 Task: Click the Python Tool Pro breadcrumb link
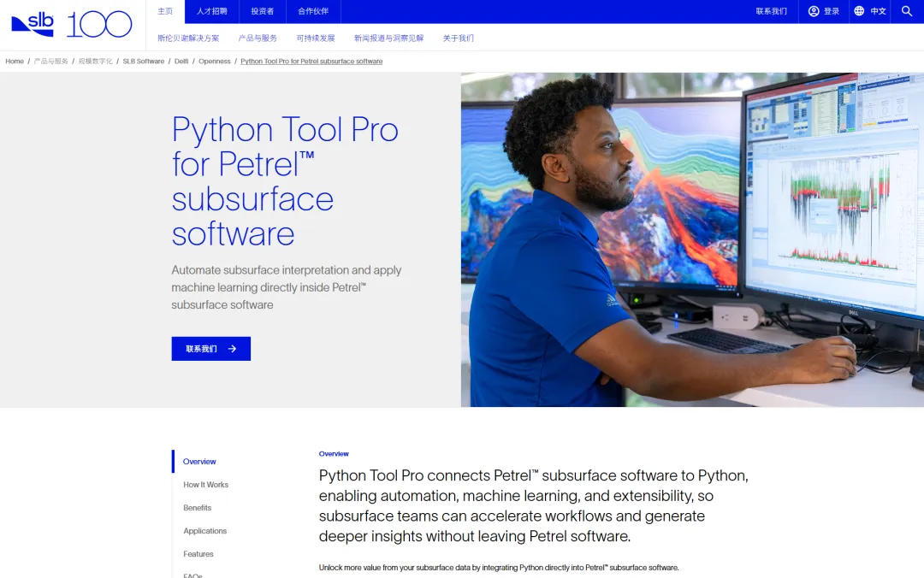click(x=311, y=62)
